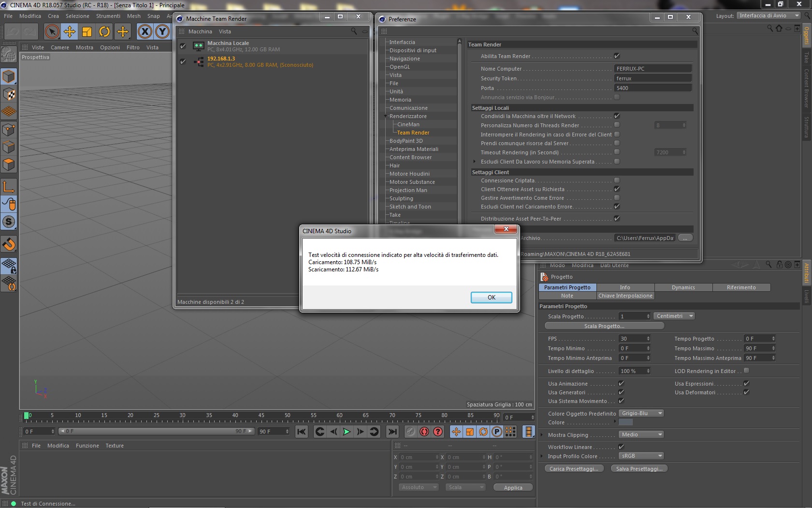Open the Centimetri units dropdown

(x=674, y=316)
